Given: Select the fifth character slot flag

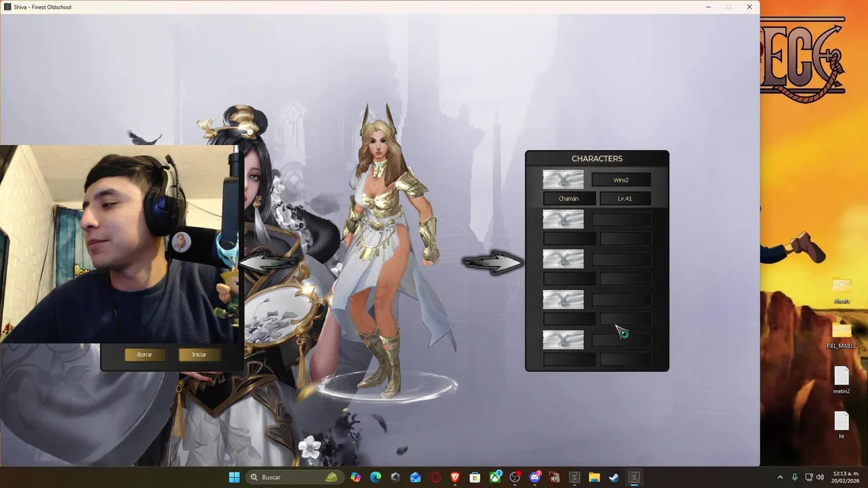Looking at the screenshot, I should tap(563, 340).
